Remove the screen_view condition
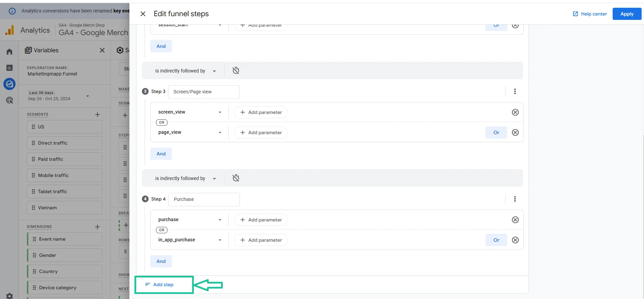Screen dimensions: 644x299 pos(515,112)
